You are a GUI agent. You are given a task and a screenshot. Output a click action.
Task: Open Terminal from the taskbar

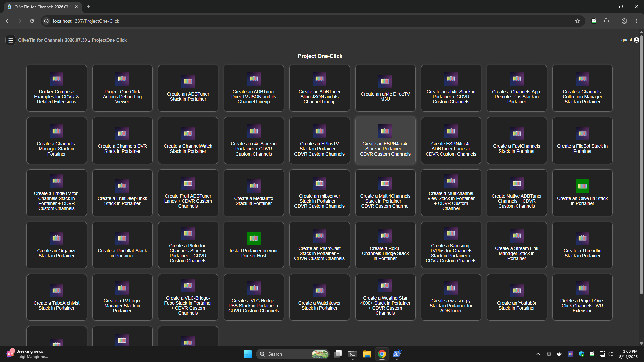(x=352, y=354)
